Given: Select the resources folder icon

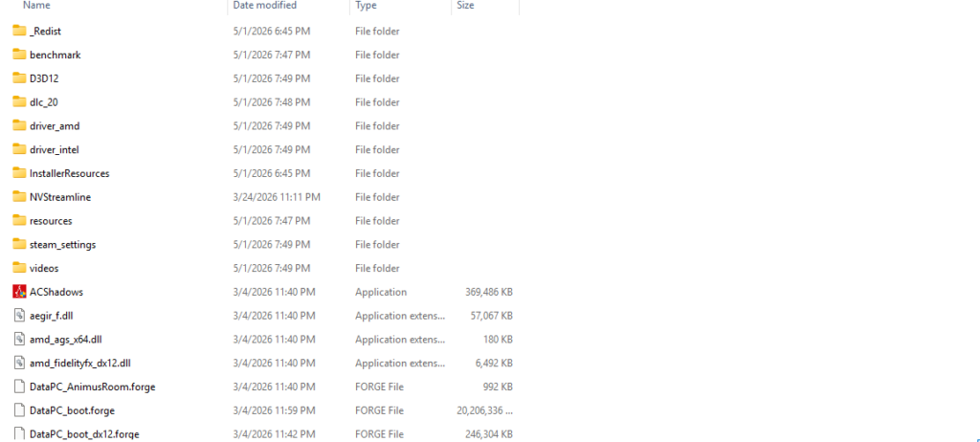Looking at the screenshot, I should (x=19, y=221).
